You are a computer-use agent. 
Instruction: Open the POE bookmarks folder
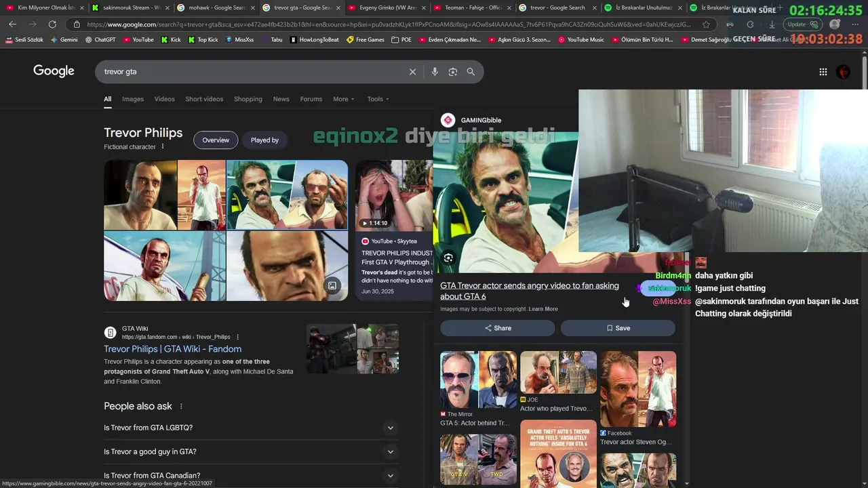click(x=401, y=40)
